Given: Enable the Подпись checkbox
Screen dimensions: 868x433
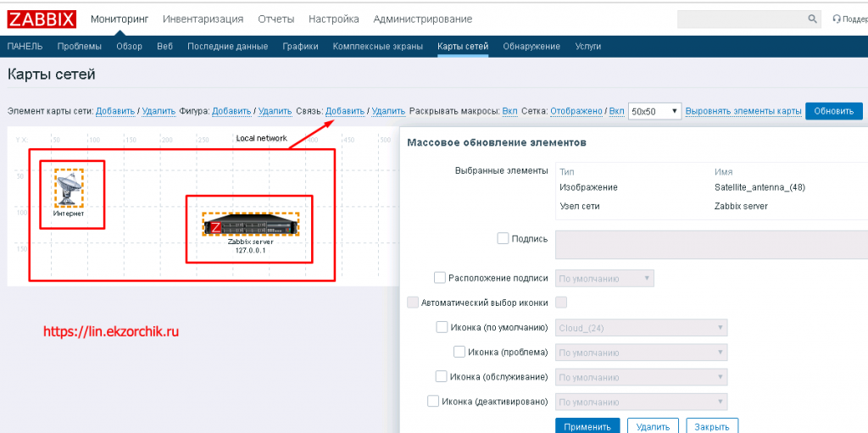Looking at the screenshot, I should coord(504,239).
